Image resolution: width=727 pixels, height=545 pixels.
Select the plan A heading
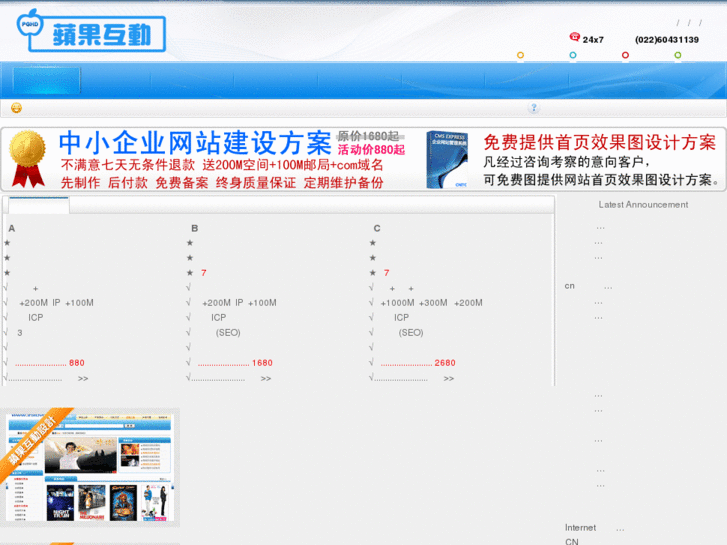tap(12, 228)
